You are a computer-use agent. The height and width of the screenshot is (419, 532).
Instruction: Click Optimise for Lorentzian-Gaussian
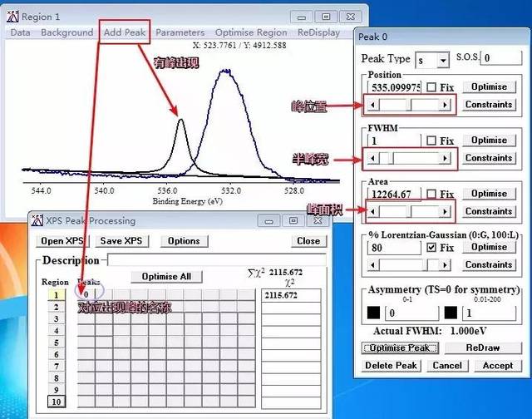[x=489, y=247]
